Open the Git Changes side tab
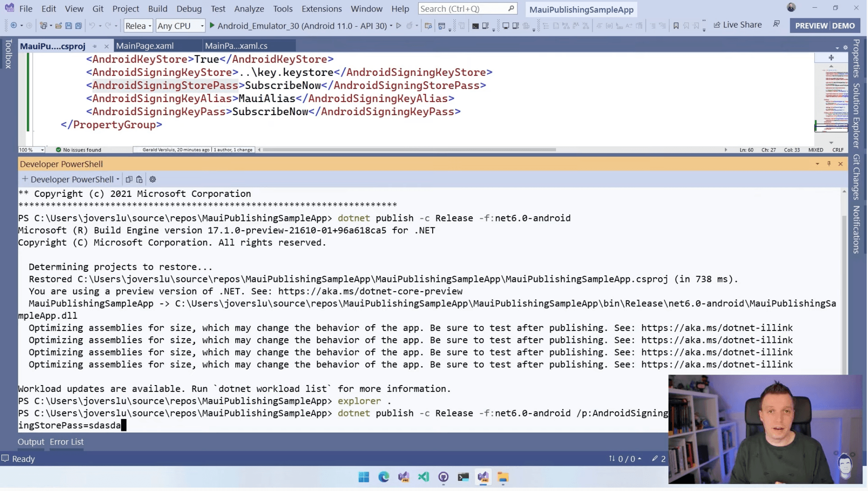868x491 pixels. (856, 177)
